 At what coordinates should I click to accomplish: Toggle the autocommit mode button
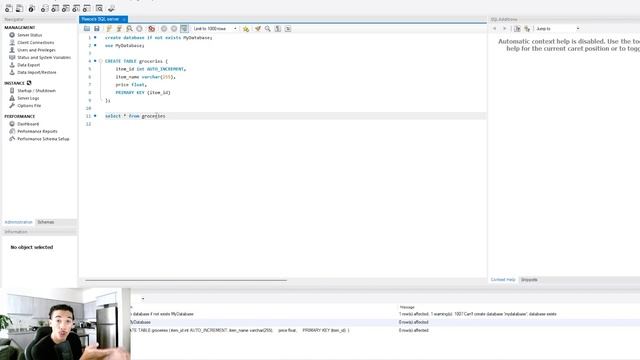pos(184,29)
